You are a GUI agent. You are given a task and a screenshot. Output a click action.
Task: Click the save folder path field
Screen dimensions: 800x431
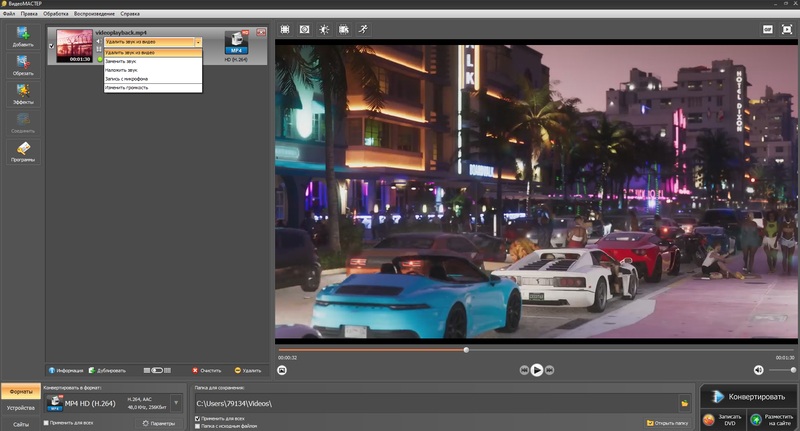[x=436, y=403]
